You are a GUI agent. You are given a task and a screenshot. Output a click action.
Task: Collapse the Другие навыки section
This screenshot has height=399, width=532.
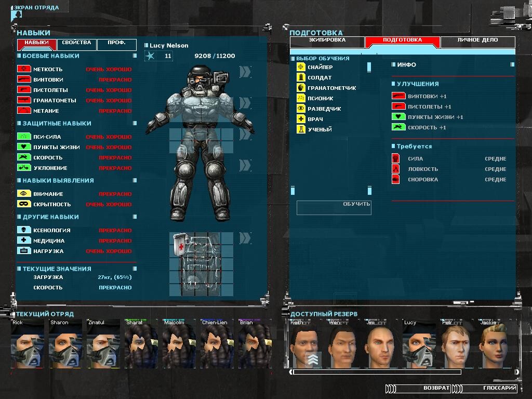click(135, 217)
